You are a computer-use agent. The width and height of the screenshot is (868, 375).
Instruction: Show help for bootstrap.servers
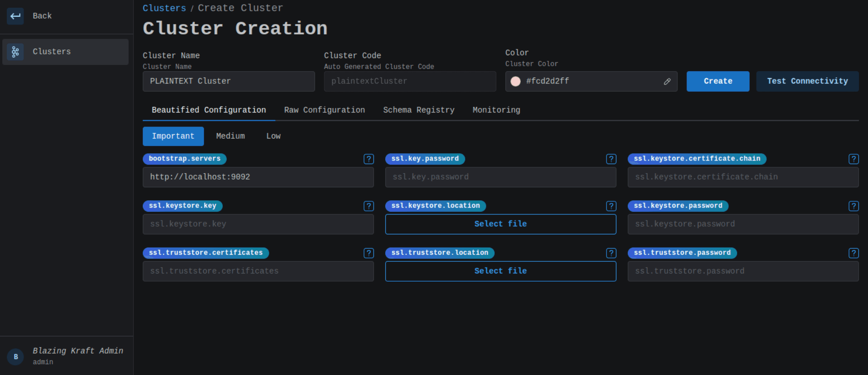pos(369,159)
